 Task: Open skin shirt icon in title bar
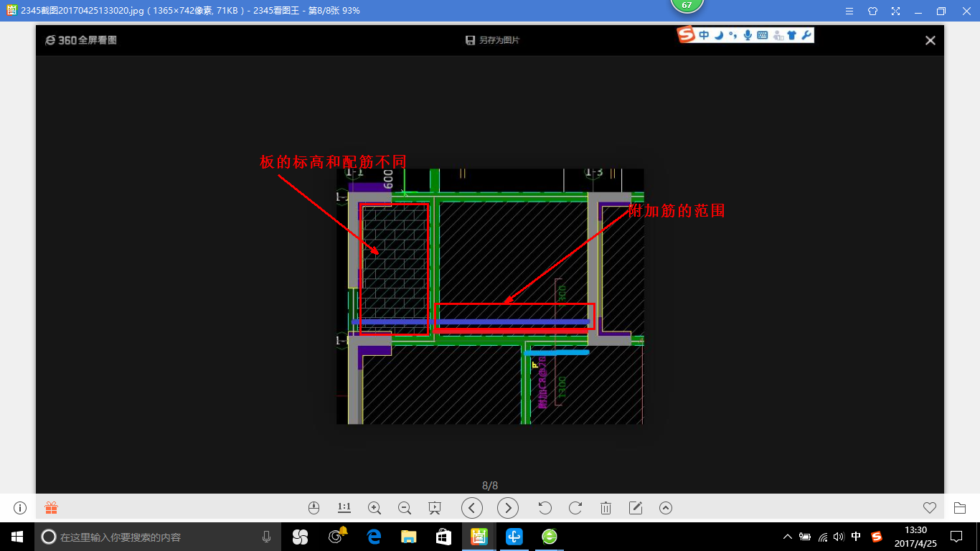(872, 11)
